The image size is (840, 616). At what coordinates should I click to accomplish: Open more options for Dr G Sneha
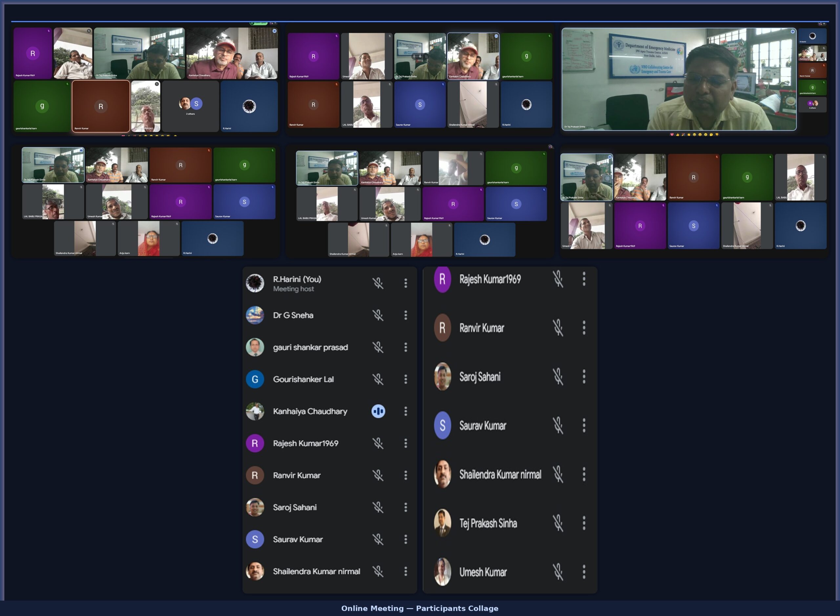[406, 315]
